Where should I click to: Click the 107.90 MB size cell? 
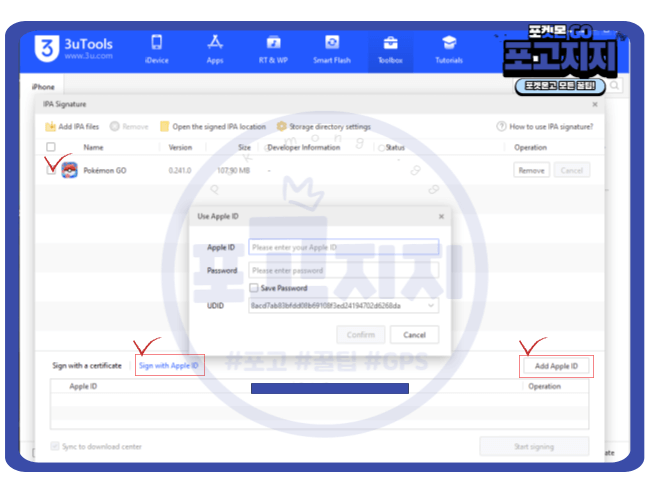(233, 170)
